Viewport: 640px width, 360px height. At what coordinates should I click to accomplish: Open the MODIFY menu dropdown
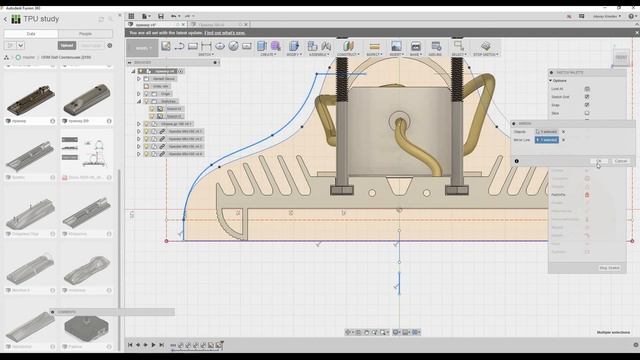(x=293, y=54)
